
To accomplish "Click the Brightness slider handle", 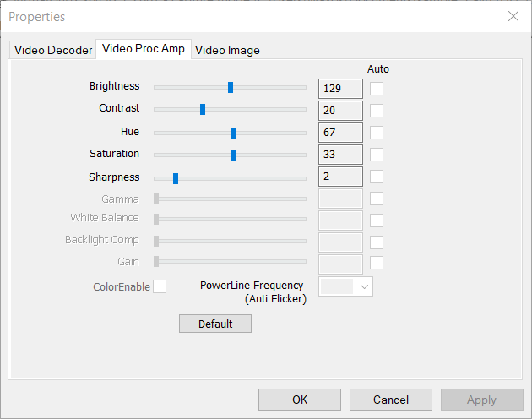I will [x=231, y=87].
